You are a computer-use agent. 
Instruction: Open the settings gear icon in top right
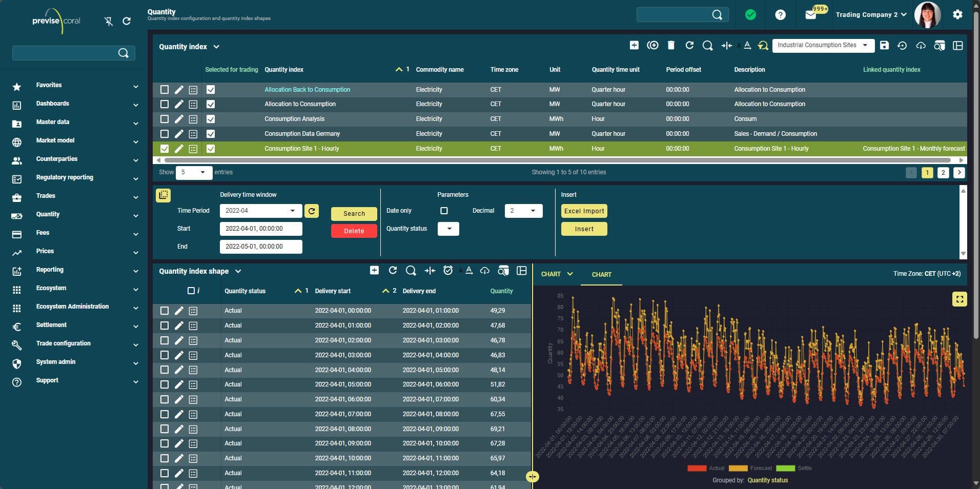[957, 15]
